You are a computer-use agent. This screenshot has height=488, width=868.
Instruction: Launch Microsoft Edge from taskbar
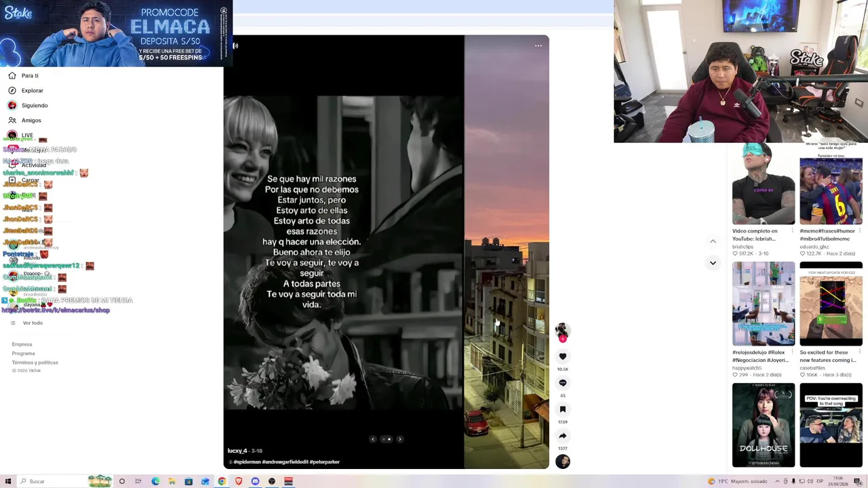pos(155,481)
